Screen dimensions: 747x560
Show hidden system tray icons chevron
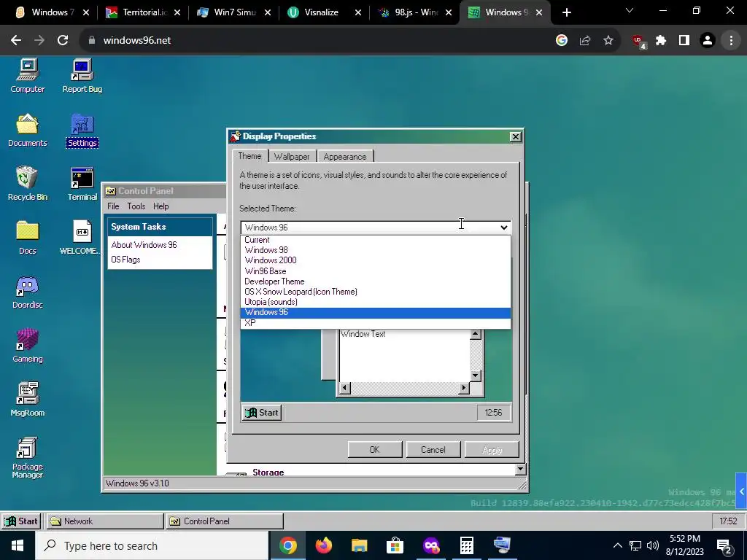[617, 545]
